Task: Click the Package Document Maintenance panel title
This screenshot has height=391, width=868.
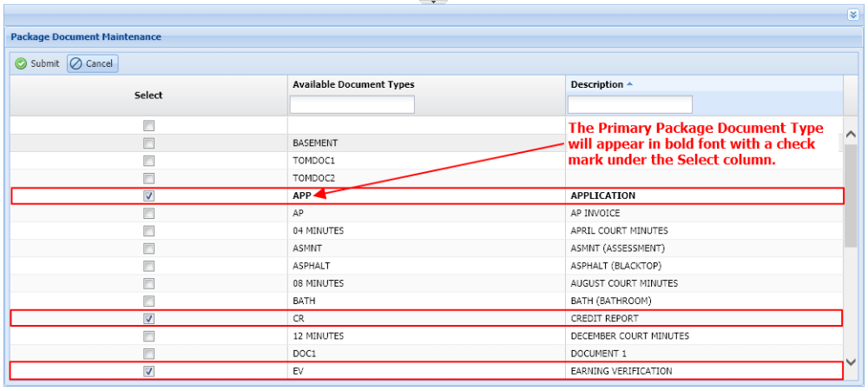Action: pos(86,37)
